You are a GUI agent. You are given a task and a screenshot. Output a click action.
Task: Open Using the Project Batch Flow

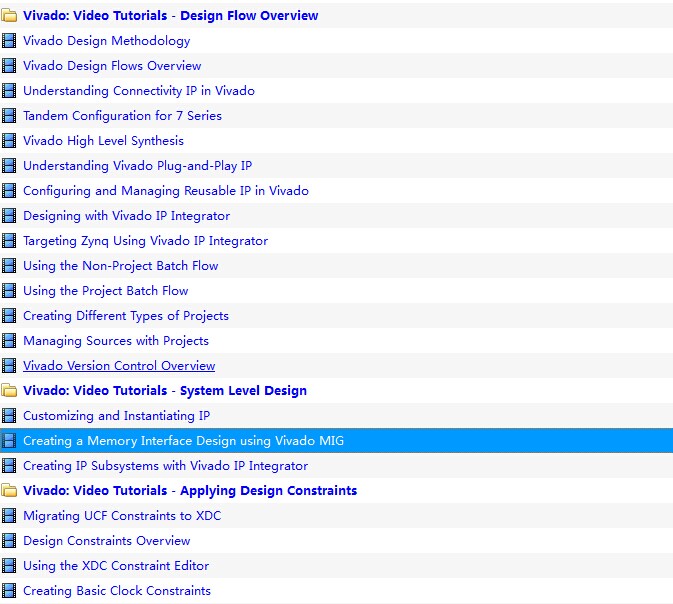[106, 291]
